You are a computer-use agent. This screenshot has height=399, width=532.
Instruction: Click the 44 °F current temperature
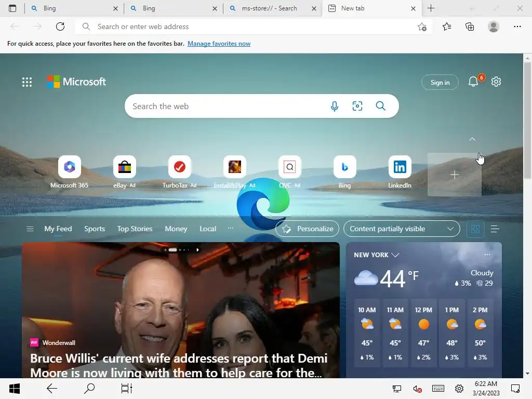coord(400,279)
